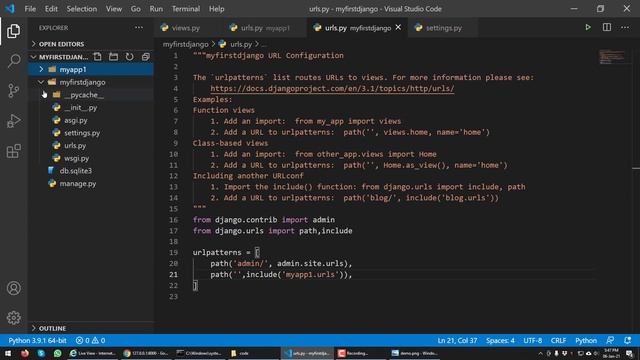This screenshot has width=640, height=360.
Task: Open the View menu
Action: coord(113,9)
